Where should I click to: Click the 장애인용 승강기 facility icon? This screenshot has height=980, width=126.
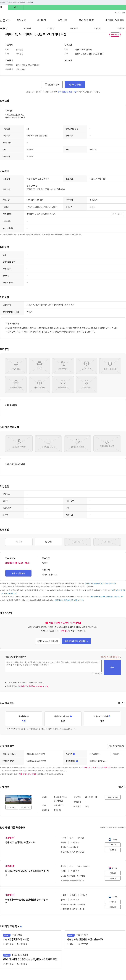click(x=48, y=444)
